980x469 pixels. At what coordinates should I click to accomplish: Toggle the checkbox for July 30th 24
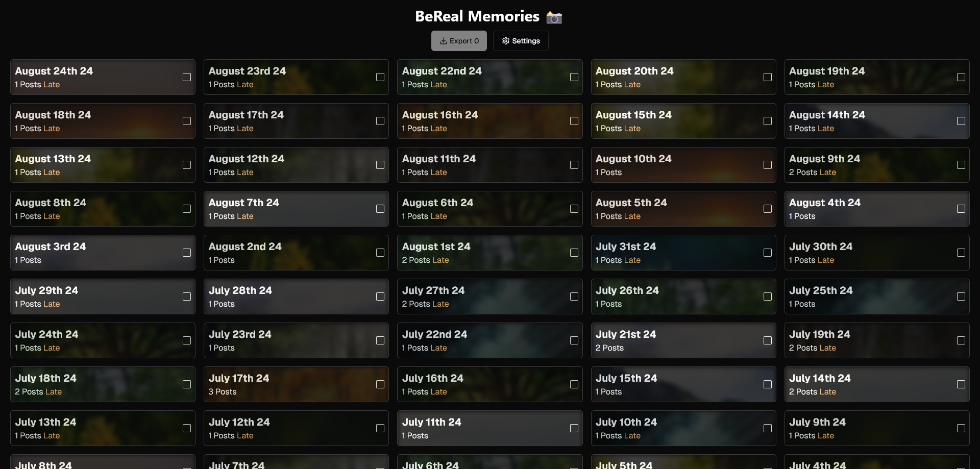pyautogui.click(x=961, y=253)
